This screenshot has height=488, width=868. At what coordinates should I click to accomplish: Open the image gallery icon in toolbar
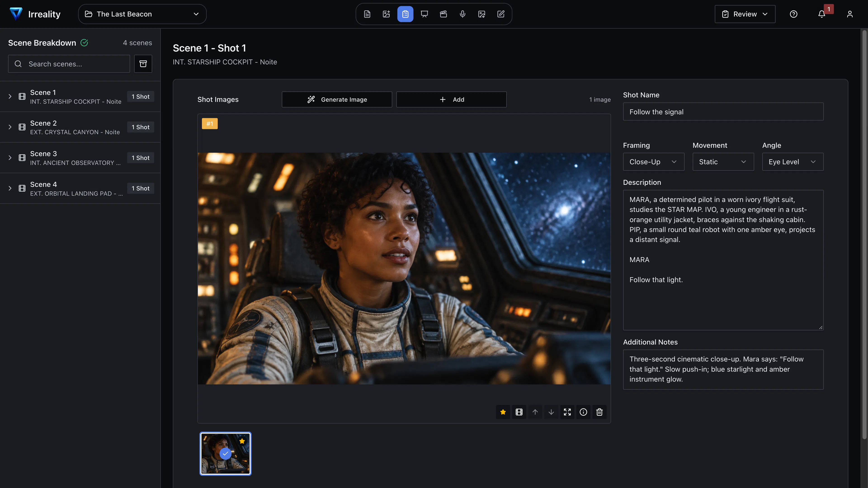pos(482,14)
